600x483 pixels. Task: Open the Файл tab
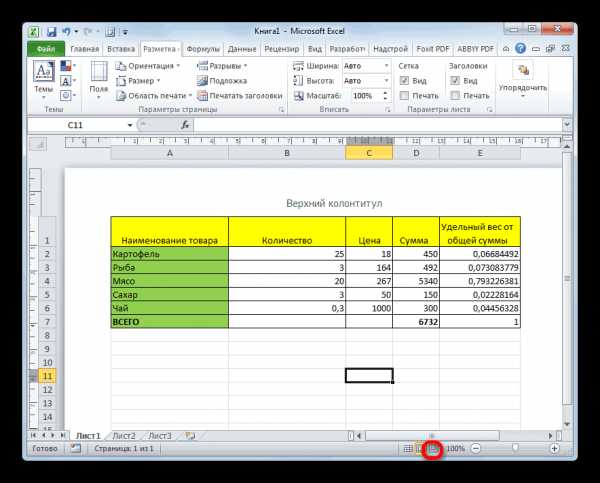[x=46, y=49]
